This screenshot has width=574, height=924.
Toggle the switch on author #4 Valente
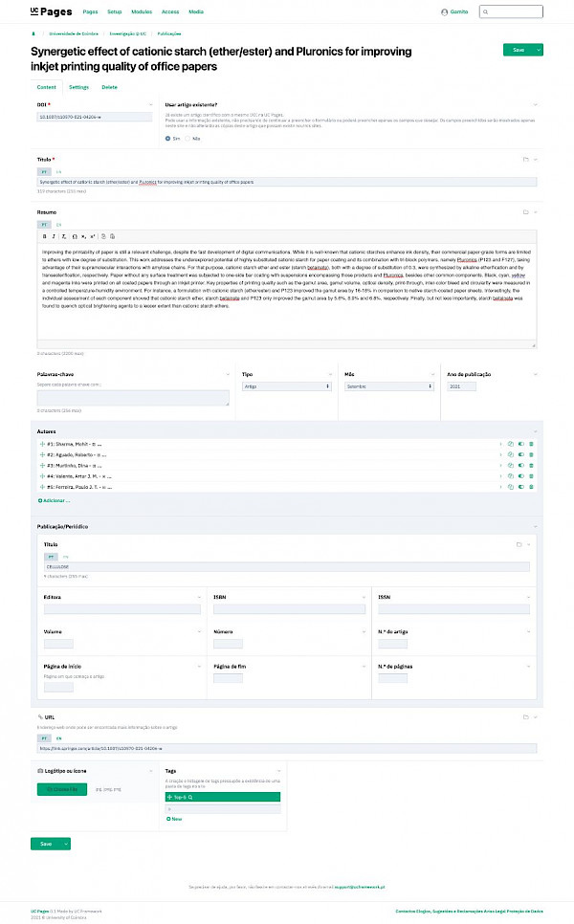click(521, 475)
